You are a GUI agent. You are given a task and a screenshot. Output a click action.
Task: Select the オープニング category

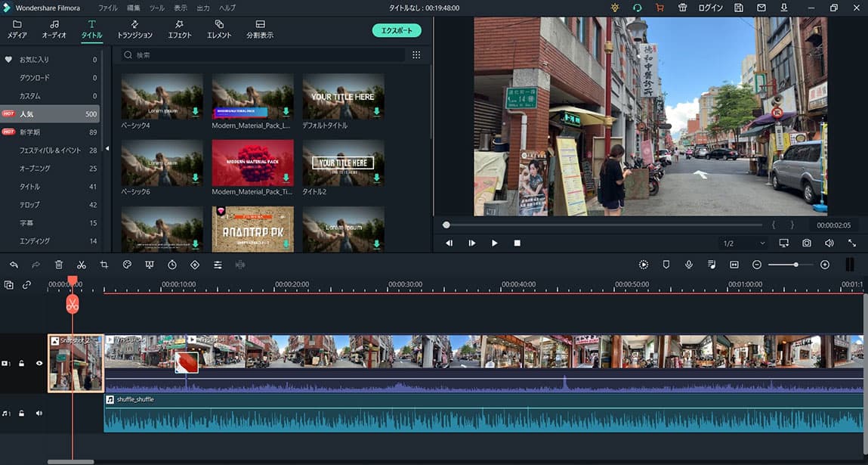(50, 168)
